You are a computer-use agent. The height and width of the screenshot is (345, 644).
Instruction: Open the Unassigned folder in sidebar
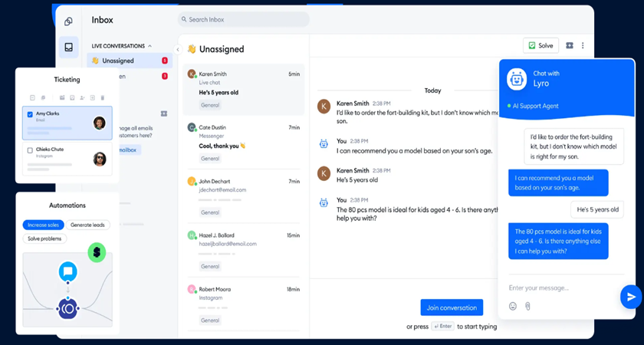tap(130, 61)
